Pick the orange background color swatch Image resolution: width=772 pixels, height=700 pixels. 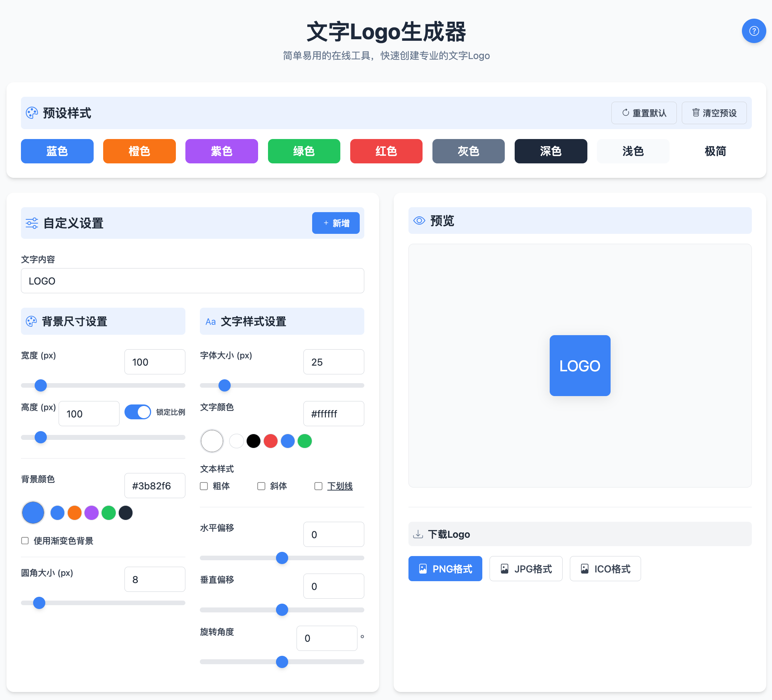[x=74, y=513]
